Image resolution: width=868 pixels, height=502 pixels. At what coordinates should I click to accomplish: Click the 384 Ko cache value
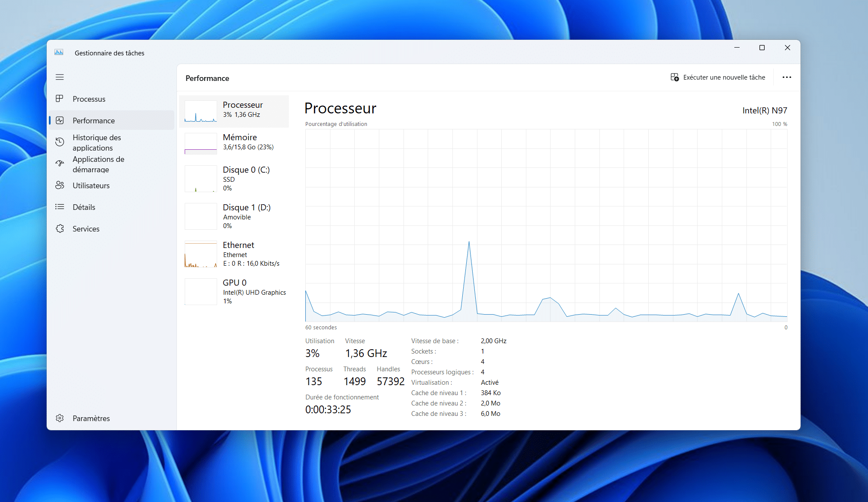[x=490, y=393]
